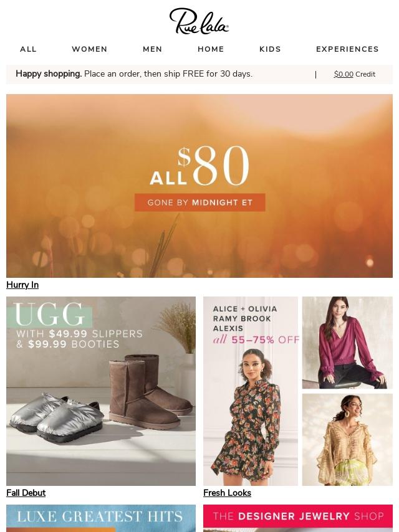Image resolution: width=399 pixels, height=532 pixels.
Task: Follow the Fresh Looks link
Action: [227, 493]
